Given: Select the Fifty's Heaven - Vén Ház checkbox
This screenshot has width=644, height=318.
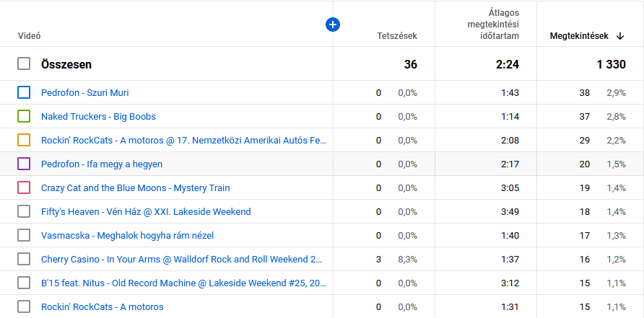Looking at the screenshot, I should [24, 211].
